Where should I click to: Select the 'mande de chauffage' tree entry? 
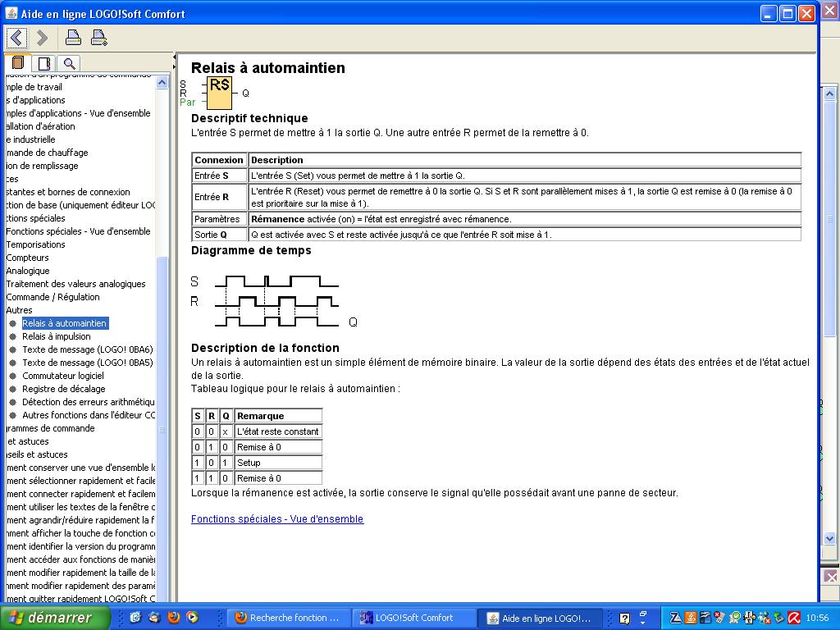pos(47,153)
